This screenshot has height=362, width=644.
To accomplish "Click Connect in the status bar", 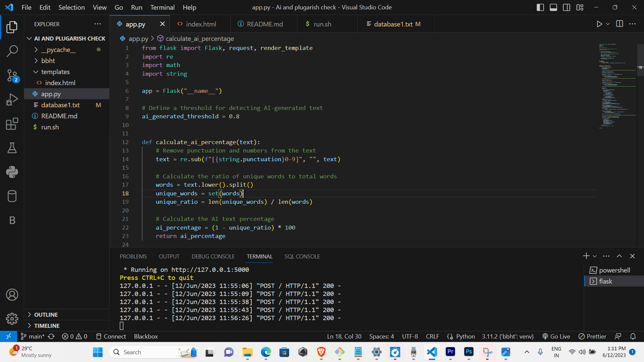I will click(111, 337).
